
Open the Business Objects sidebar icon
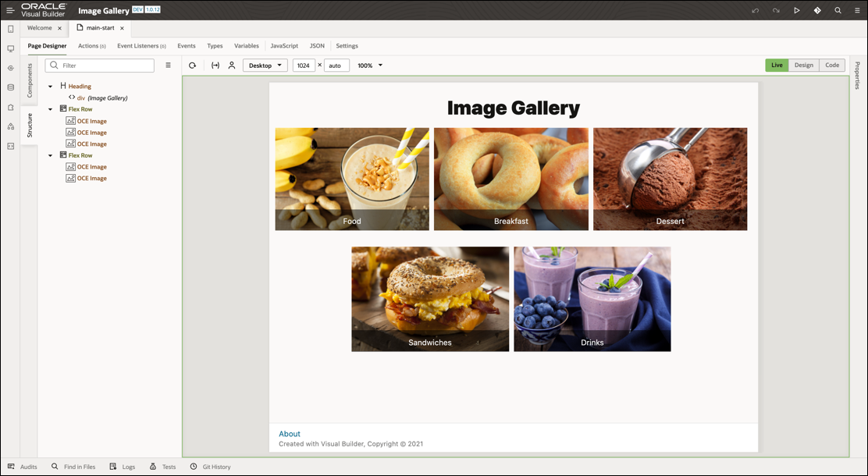[10, 87]
